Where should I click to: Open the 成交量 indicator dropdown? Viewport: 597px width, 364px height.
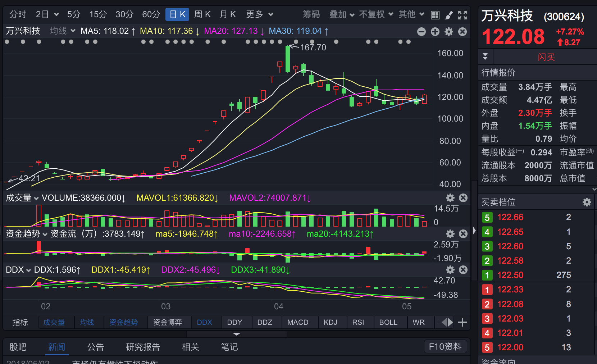tap(22, 198)
